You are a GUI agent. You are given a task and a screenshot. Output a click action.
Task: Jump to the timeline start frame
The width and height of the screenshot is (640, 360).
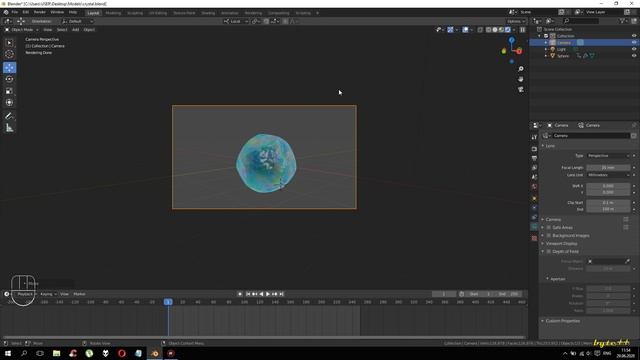pyautogui.click(x=248, y=294)
